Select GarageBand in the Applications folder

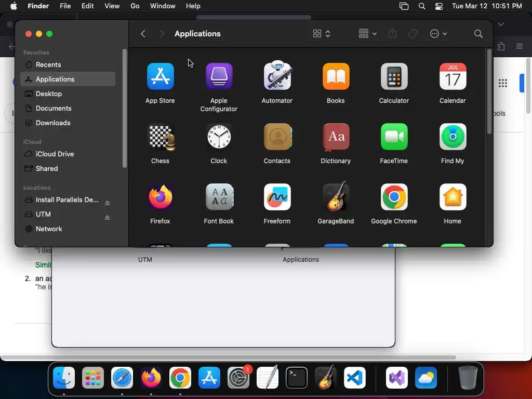(x=336, y=196)
